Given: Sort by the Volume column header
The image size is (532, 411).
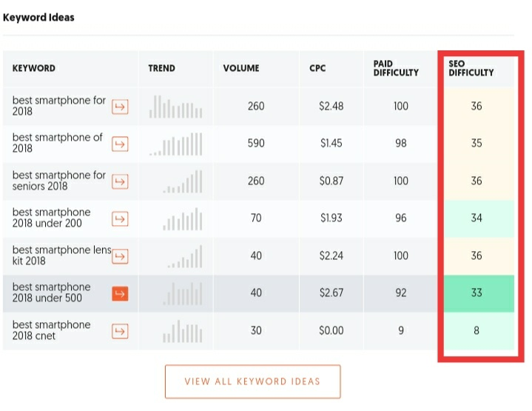Looking at the screenshot, I should tap(241, 68).
